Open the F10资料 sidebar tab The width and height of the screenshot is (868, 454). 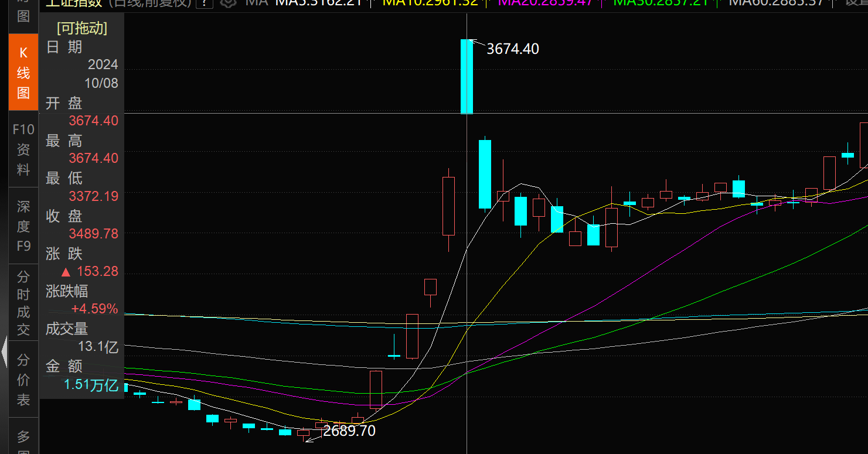(x=23, y=149)
